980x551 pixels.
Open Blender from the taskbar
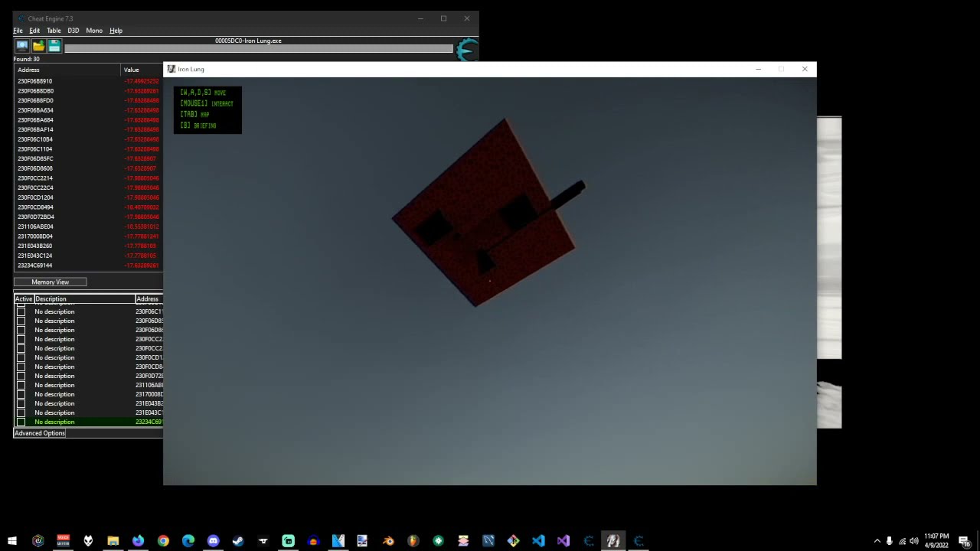388,541
